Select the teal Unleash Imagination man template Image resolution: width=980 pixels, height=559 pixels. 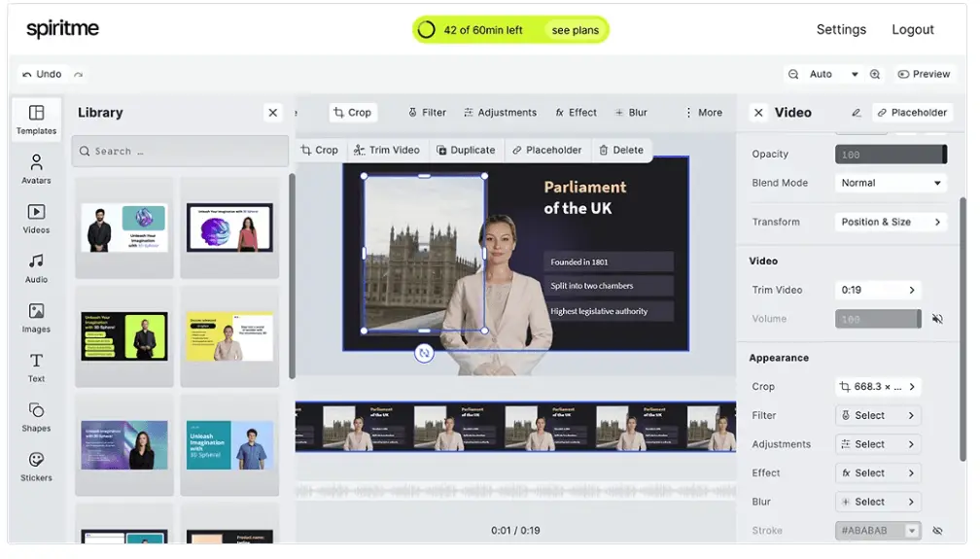[x=229, y=445]
